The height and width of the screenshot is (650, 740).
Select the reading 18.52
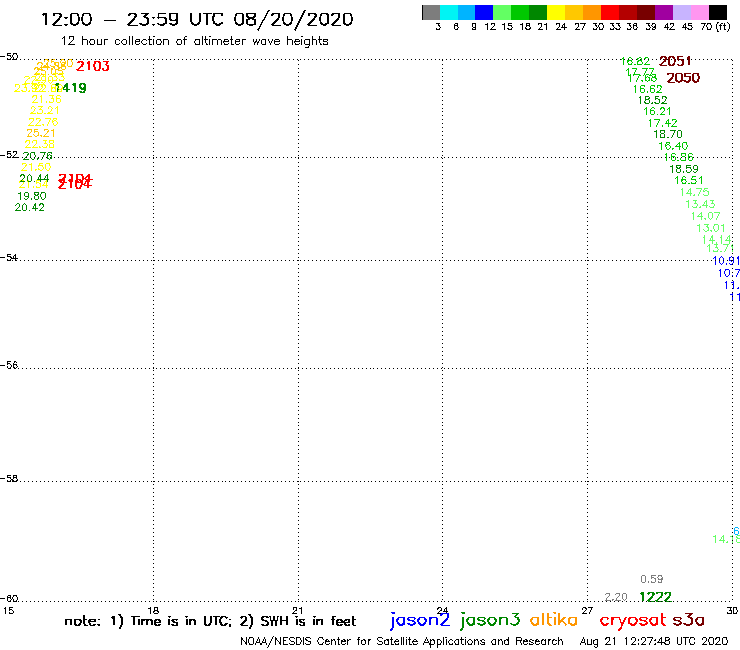(x=653, y=101)
